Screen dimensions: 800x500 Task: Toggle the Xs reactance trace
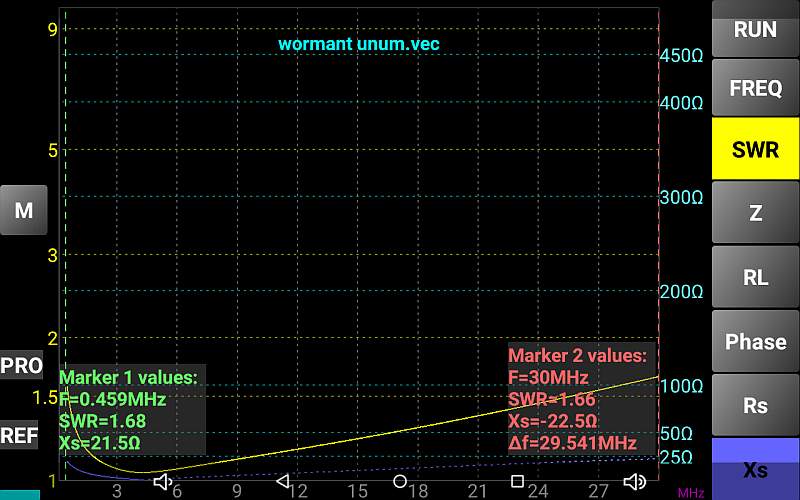755,469
